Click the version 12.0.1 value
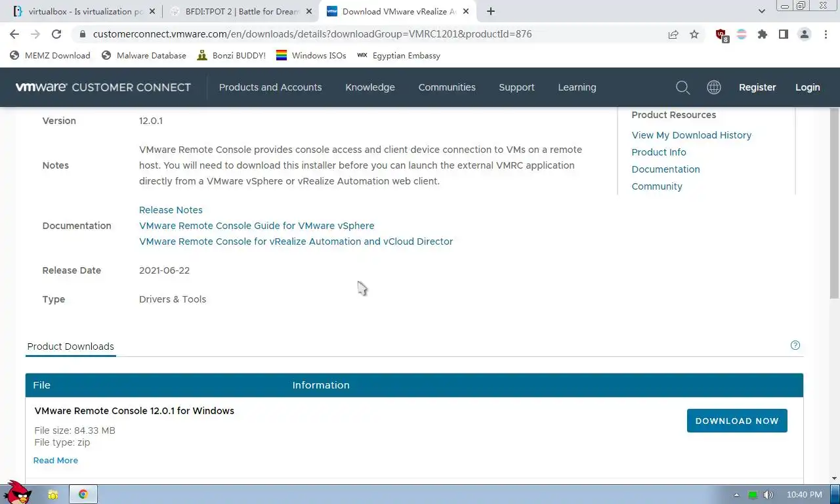Screen dimensions: 840x504 pyautogui.click(x=151, y=121)
